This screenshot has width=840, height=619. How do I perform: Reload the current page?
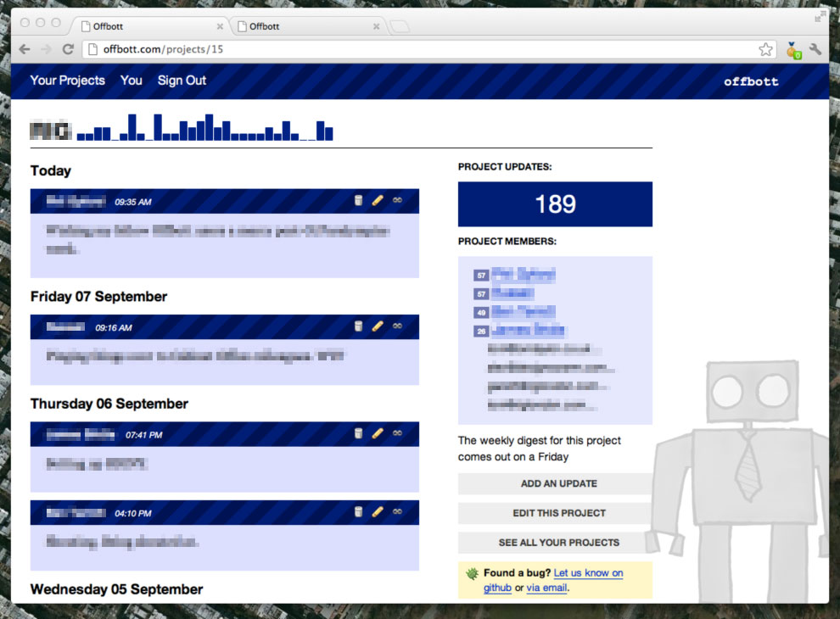[x=68, y=49]
